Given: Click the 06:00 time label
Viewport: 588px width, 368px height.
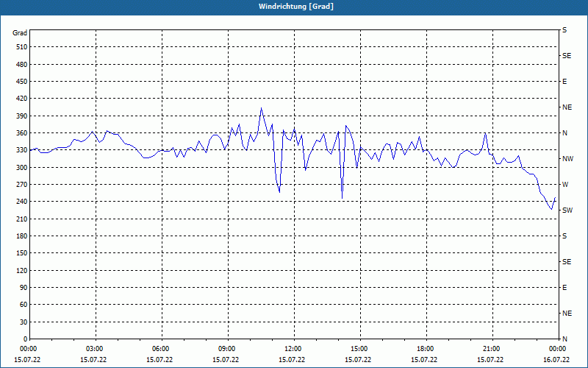Looking at the screenshot, I should click(159, 348).
